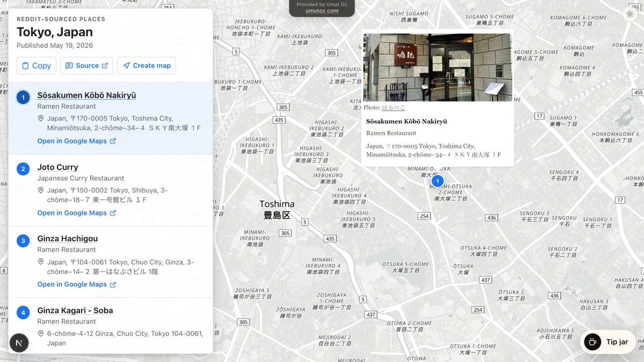
Task: Click the navigation arrow icon in Create map
Action: pos(126,65)
